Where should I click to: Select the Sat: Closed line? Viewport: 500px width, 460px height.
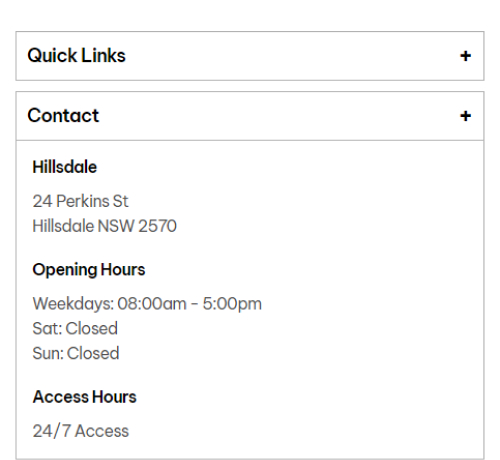tap(75, 328)
